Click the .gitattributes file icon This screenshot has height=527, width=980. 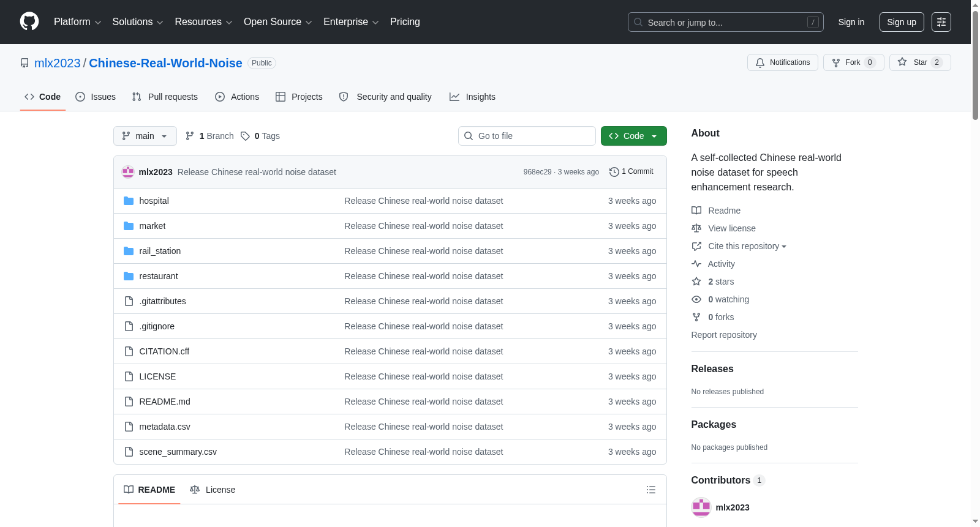pyautogui.click(x=129, y=301)
